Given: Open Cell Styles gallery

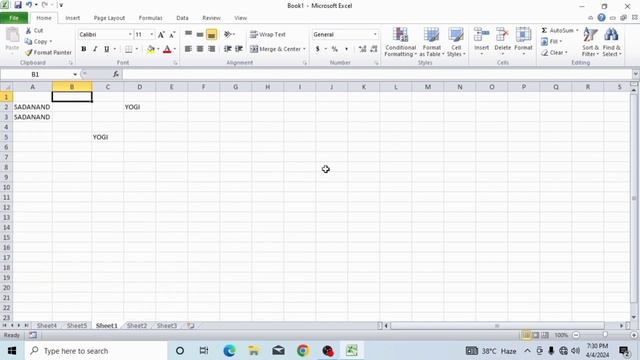Looking at the screenshot, I should 456,42.
